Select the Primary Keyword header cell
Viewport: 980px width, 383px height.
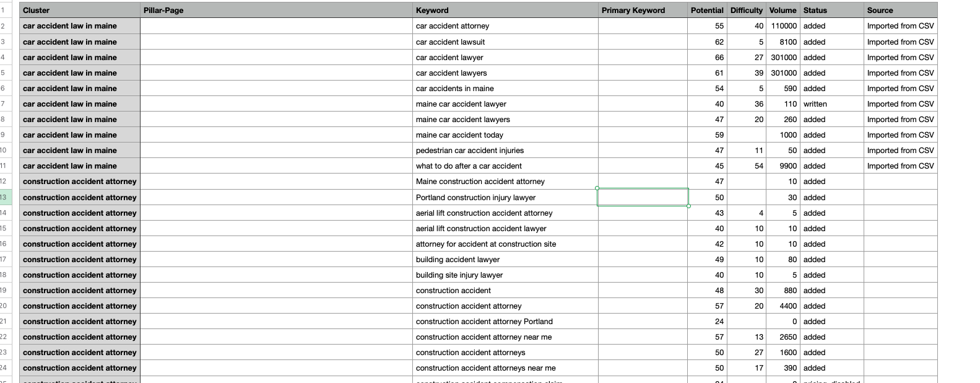click(x=642, y=11)
